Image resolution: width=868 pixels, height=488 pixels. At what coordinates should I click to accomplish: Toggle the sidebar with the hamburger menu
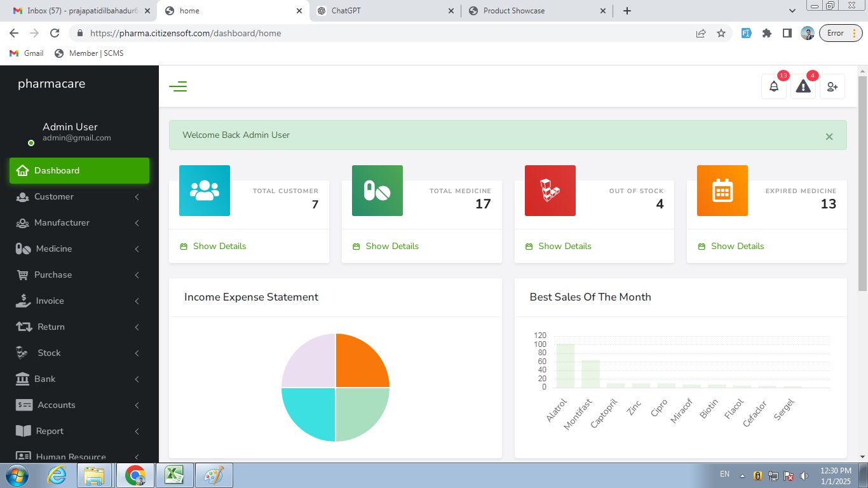tap(178, 86)
